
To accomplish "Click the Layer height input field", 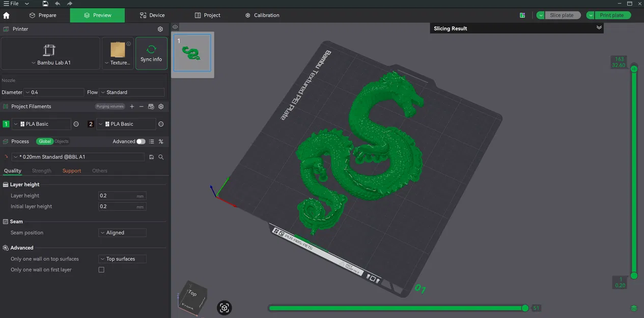I will [122, 196].
